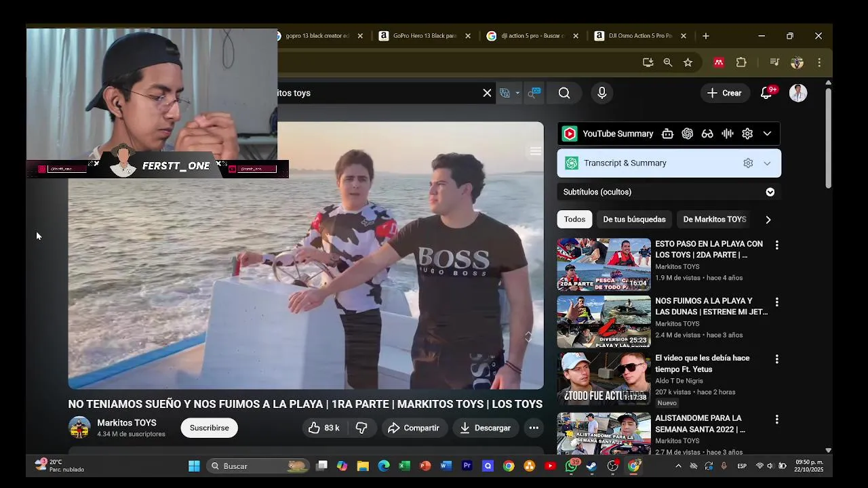The height and width of the screenshot is (488, 868).
Task: Select the audio waveform icon in YouTube Summary
Action: pyautogui.click(x=728, y=134)
